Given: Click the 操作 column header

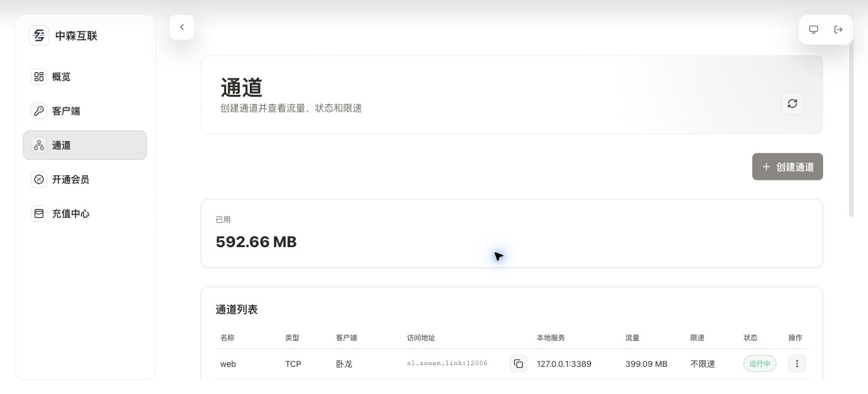Looking at the screenshot, I should pyautogui.click(x=795, y=338).
